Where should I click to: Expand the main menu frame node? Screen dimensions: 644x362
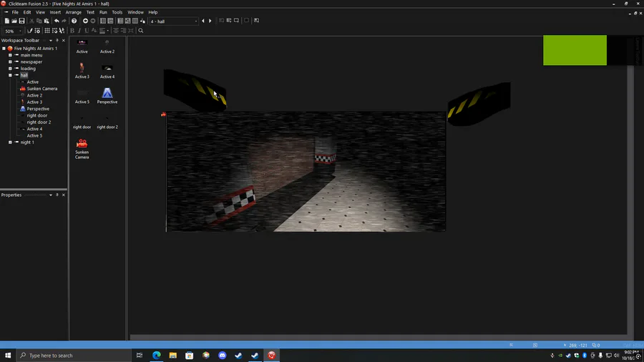[x=10, y=55]
